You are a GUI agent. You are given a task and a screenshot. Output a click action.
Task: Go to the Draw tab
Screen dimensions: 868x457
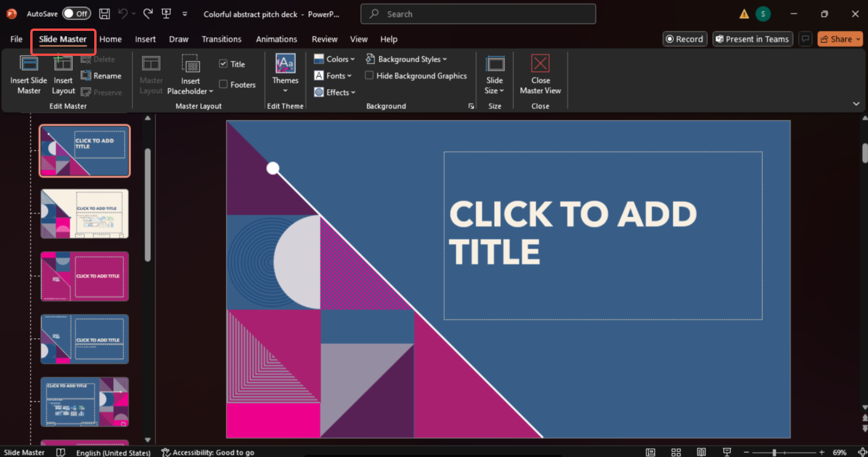coord(179,39)
